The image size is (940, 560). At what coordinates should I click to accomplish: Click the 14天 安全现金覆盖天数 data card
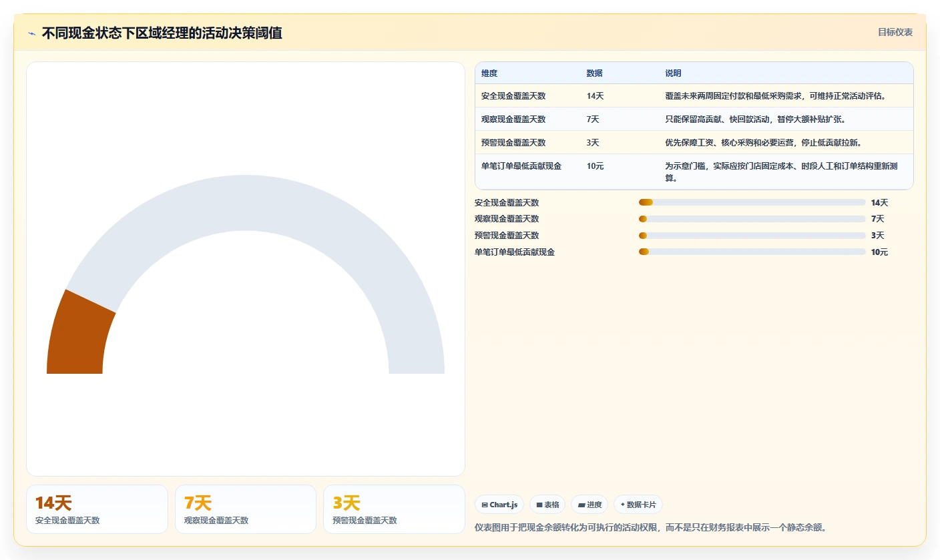97,509
